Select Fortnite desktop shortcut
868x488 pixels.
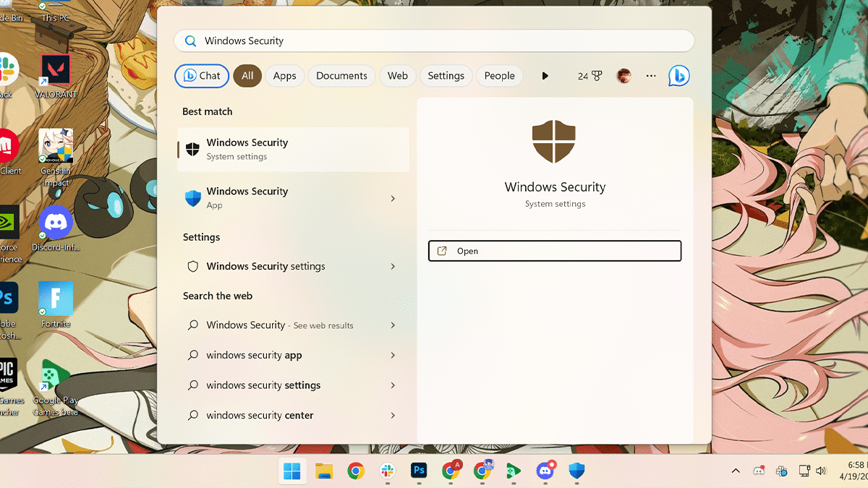[x=56, y=305]
